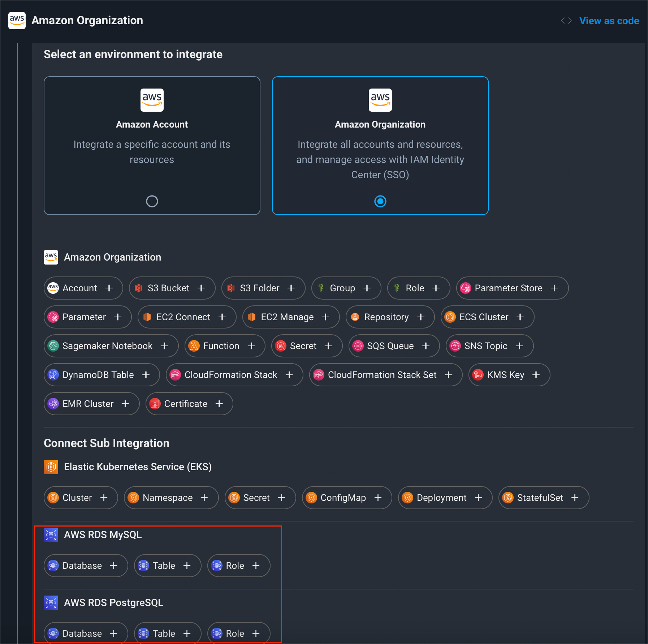Screen dimensions: 648x644
Task: Click the AWS RDS MySQL icon
Action: pos(51,535)
